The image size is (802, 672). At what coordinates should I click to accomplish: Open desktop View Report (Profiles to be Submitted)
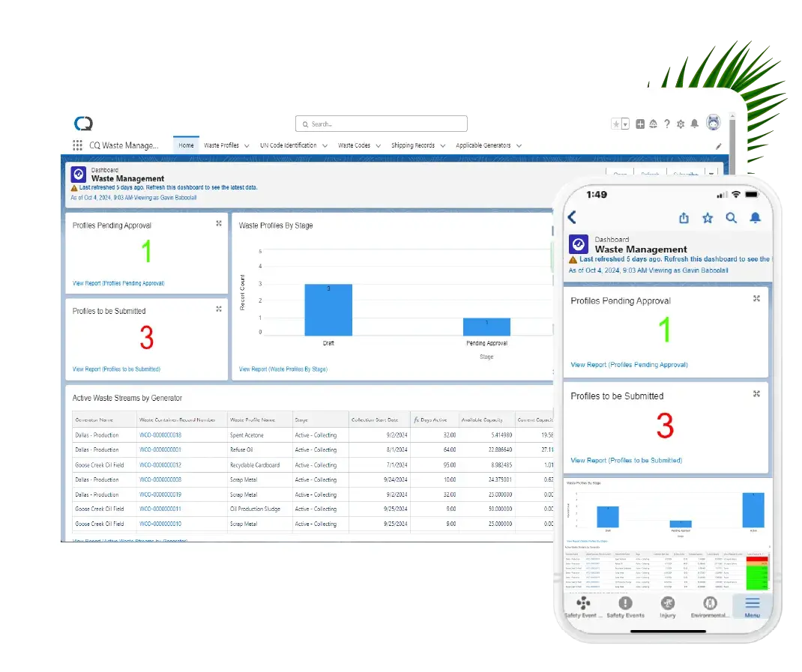[x=116, y=369]
